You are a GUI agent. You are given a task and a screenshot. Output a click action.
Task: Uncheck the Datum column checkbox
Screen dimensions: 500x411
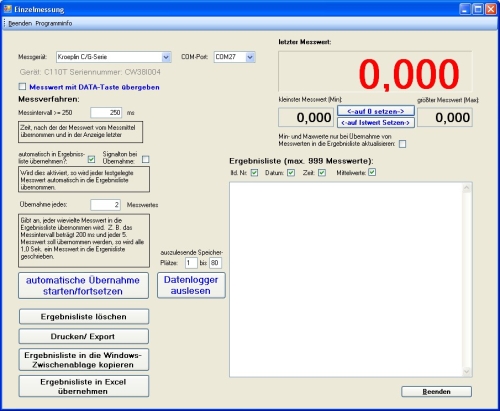pos(291,173)
